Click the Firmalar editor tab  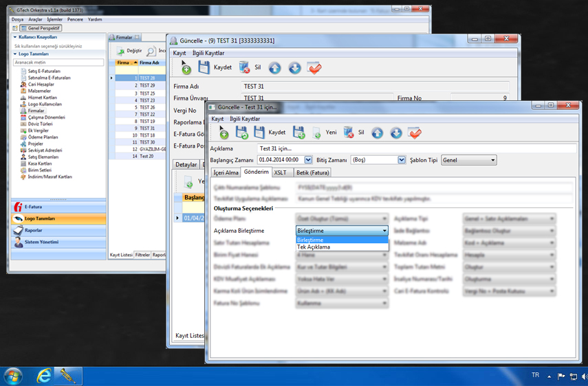click(x=124, y=38)
